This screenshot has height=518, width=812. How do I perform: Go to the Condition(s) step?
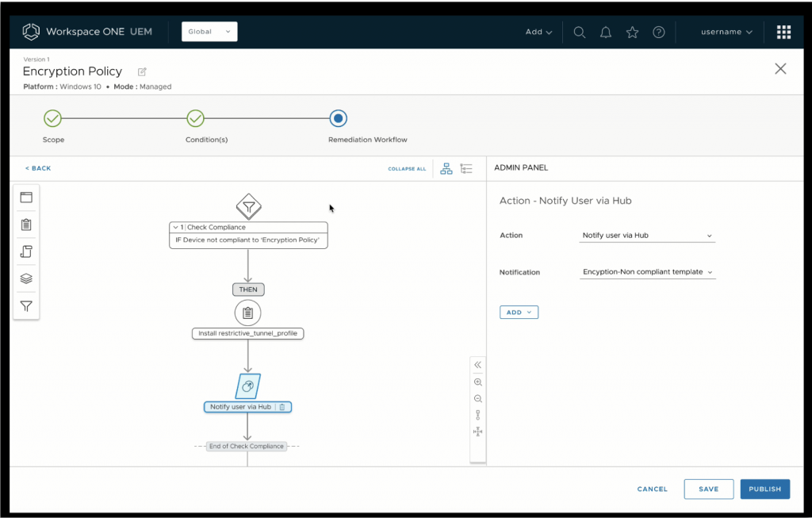click(x=195, y=119)
